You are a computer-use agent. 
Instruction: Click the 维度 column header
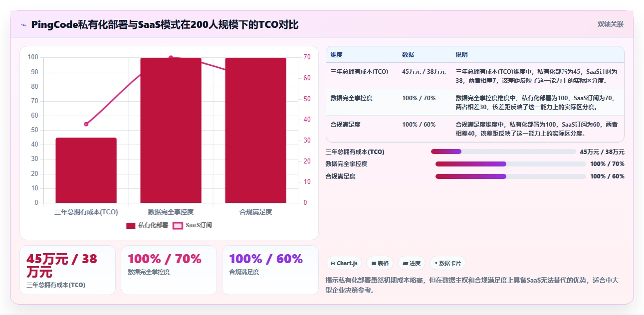pos(336,55)
